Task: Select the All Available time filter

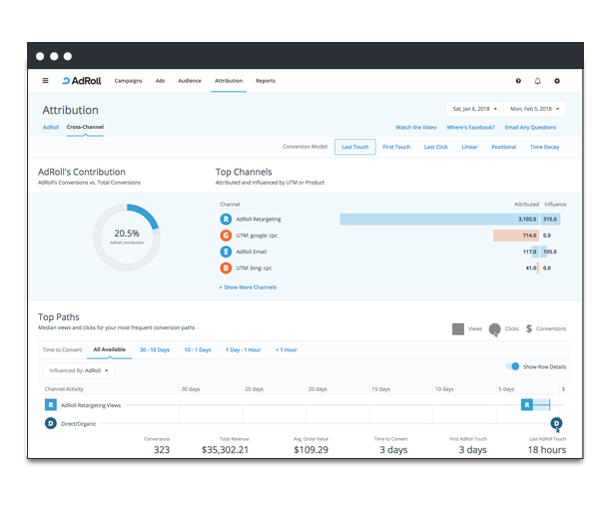Action: click(x=110, y=350)
